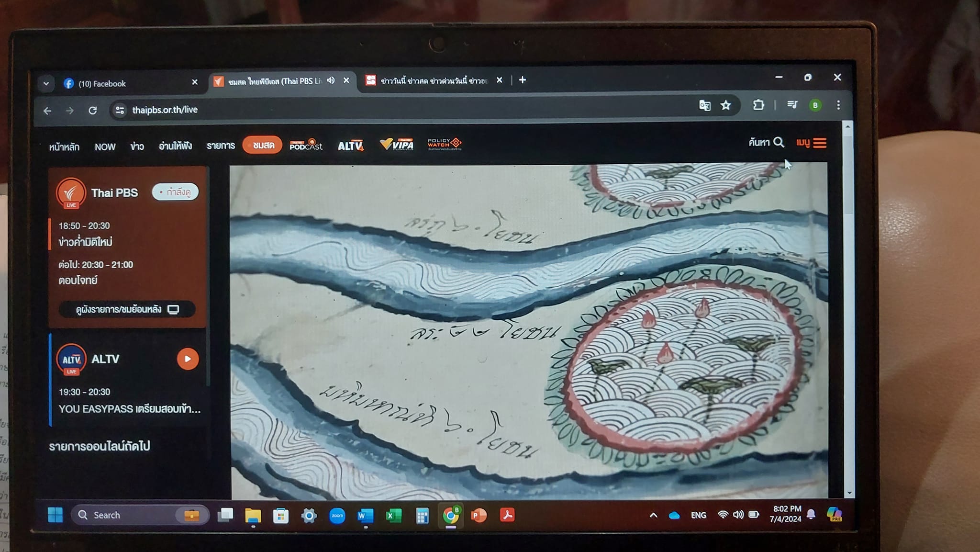Switch the ENG input language

[699, 515]
